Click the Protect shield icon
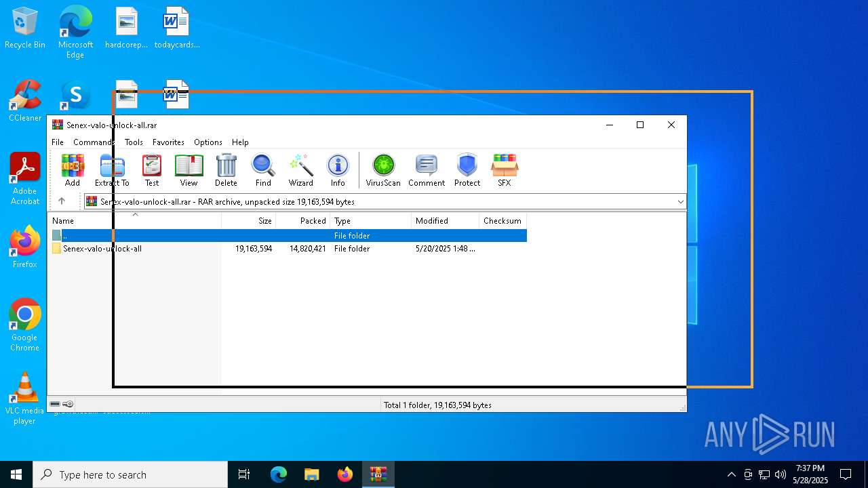The image size is (868, 488). click(x=467, y=170)
